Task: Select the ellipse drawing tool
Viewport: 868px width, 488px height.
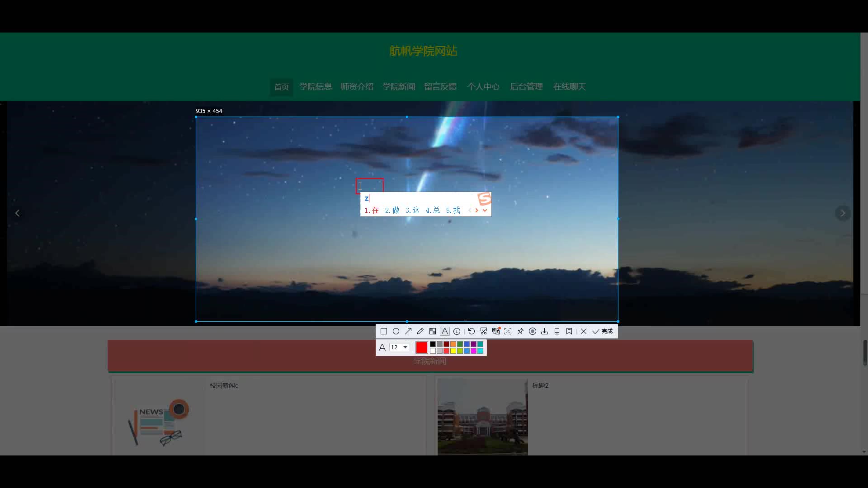Action: click(x=396, y=331)
